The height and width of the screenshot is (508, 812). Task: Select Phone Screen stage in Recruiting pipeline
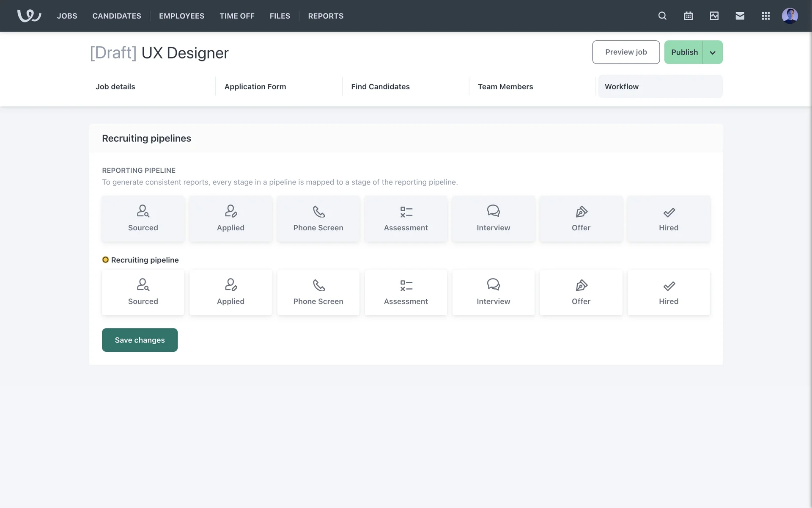coord(318,293)
